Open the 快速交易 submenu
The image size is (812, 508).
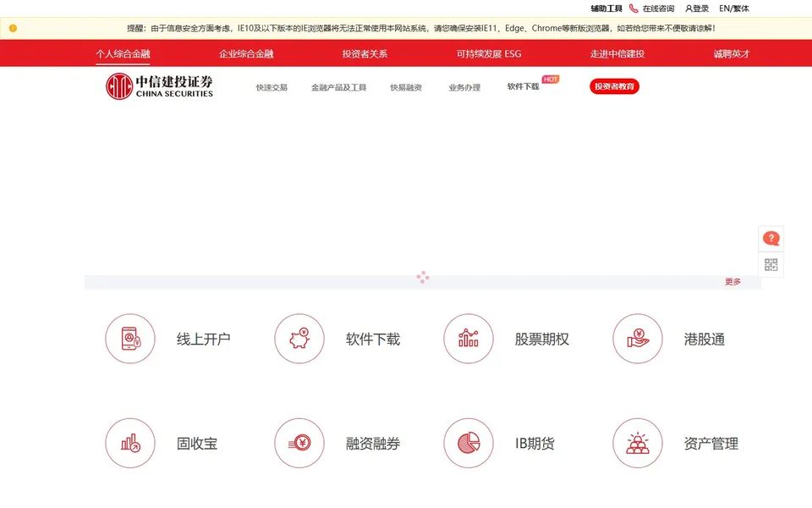coord(272,87)
